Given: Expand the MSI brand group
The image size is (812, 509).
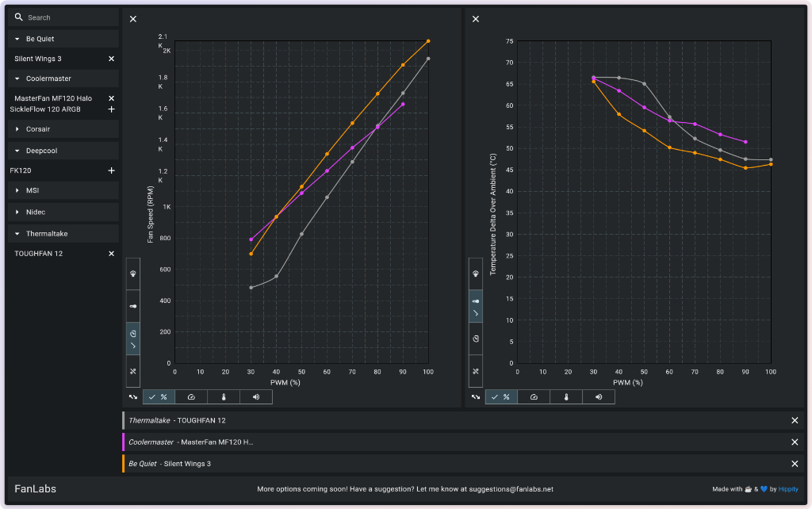Looking at the screenshot, I should point(63,190).
